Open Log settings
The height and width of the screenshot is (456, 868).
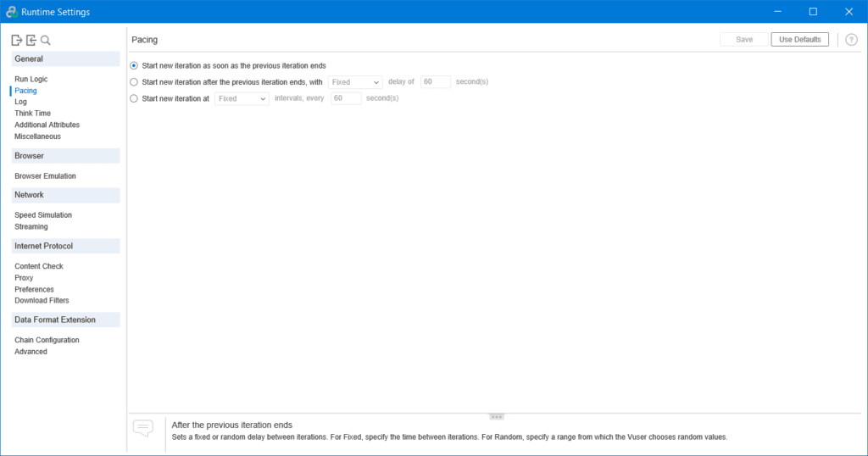20,102
